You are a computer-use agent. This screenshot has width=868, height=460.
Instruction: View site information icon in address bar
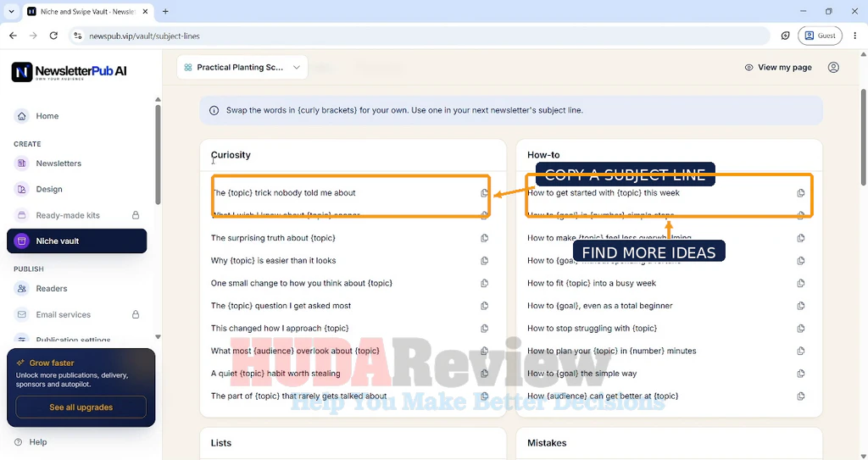(x=77, y=36)
